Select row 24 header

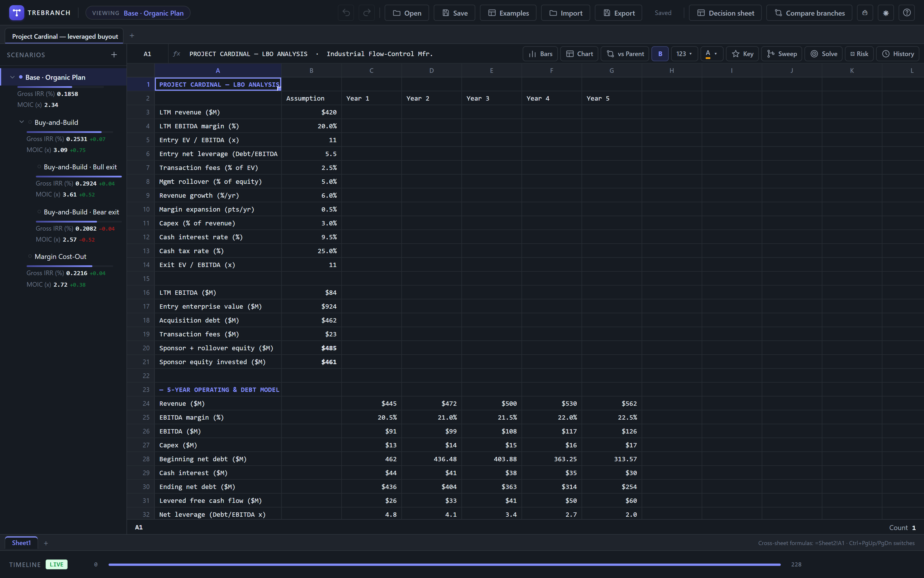point(141,403)
